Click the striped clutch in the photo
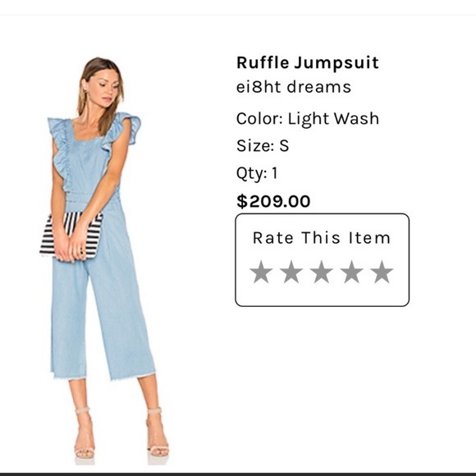This screenshot has height=476, width=476. click(71, 236)
